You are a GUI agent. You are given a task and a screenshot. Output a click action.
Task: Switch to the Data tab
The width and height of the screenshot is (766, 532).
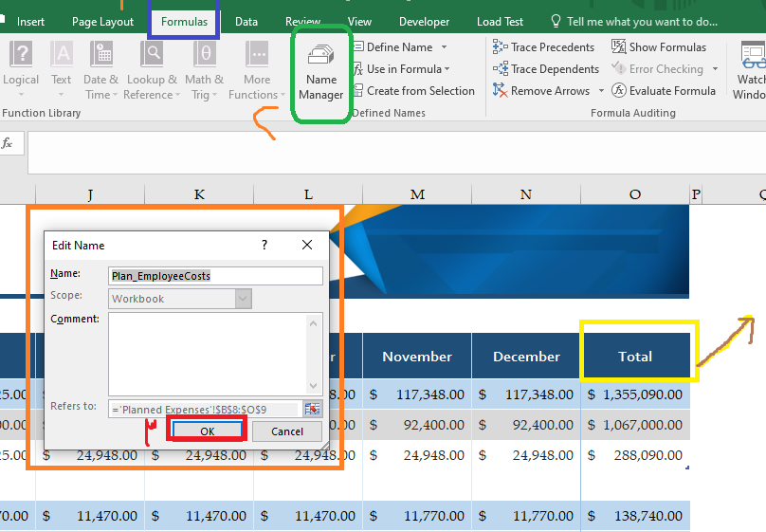(246, 22)
